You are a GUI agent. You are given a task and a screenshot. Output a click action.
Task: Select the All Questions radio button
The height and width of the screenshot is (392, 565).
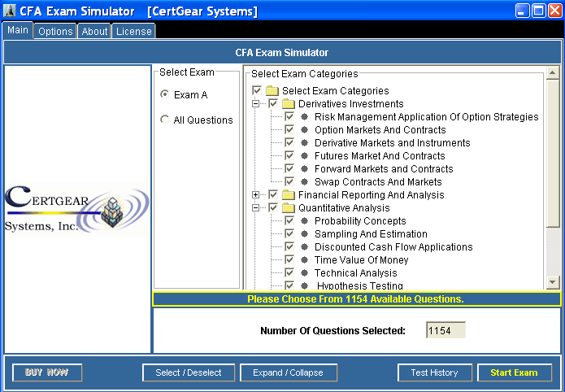coord(165,120)
